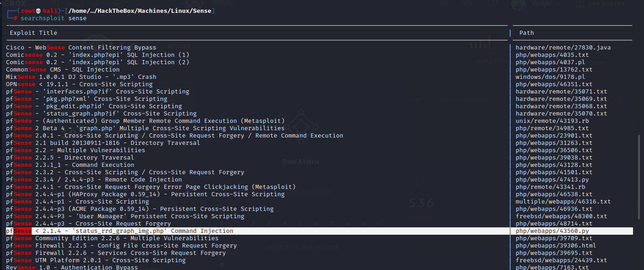This screenshot has width=644, height=270.
Task: Click pfSense 2.4.4-p1 HAProxy Package entry
Action: click(145, 194)
